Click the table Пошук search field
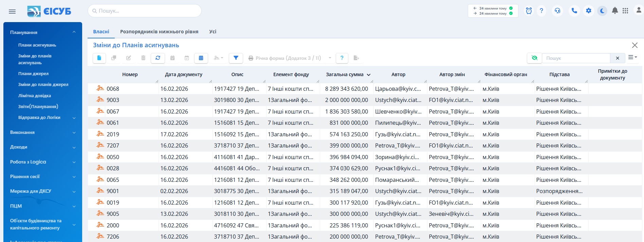This screenshot has width=644, height=242. [x=576, y=58]
